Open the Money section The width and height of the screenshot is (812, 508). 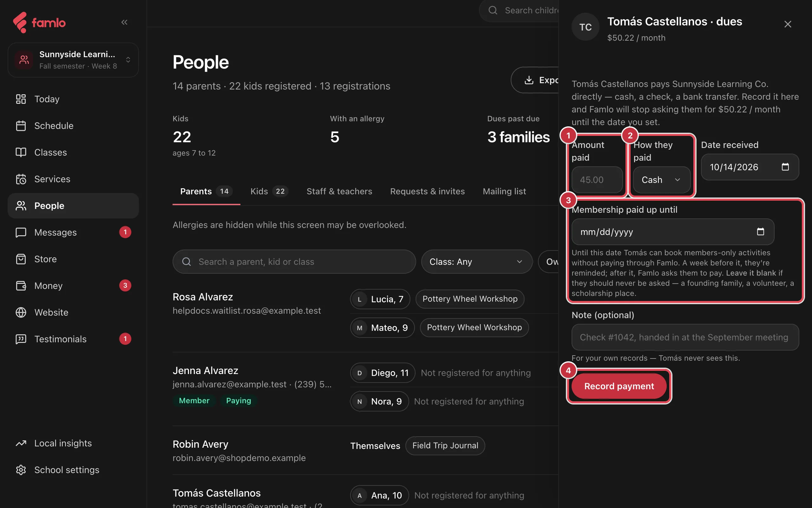tap(73, 285)
